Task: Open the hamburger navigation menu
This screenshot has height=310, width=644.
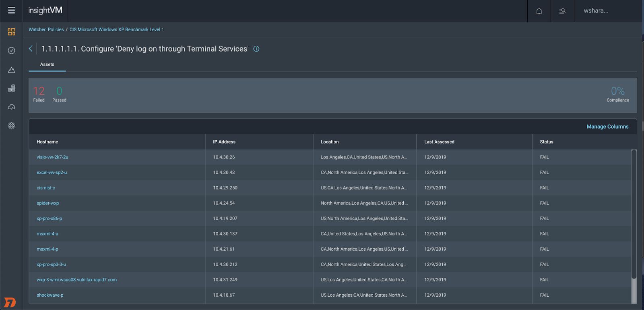Action: [11, 10]
